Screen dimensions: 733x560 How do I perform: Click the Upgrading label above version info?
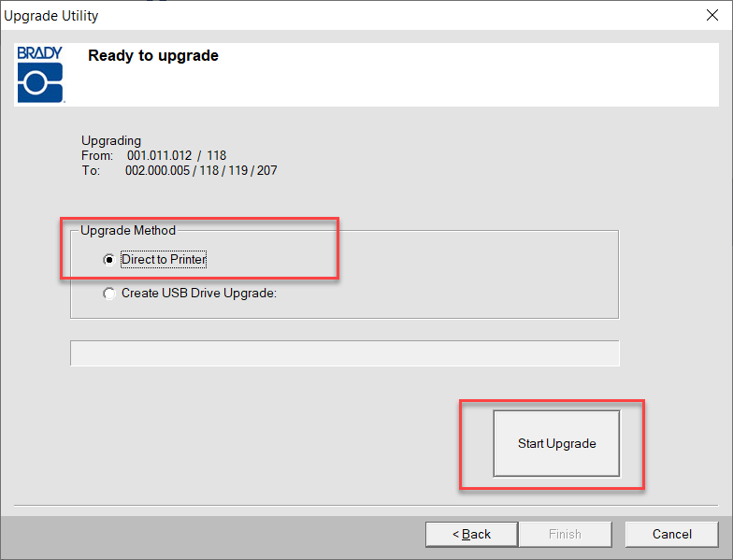click(111, 141)
